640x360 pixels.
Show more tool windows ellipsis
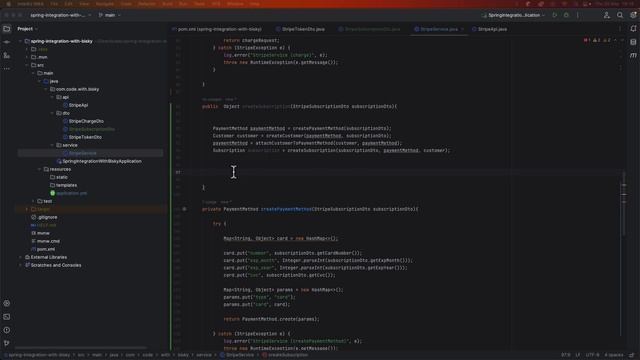tap(7, 69)
